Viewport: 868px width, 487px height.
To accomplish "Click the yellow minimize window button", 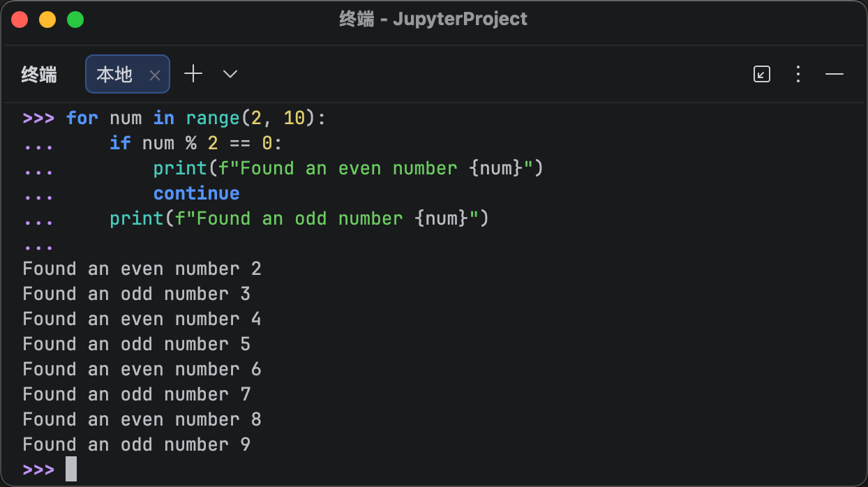I will (47, 20).
